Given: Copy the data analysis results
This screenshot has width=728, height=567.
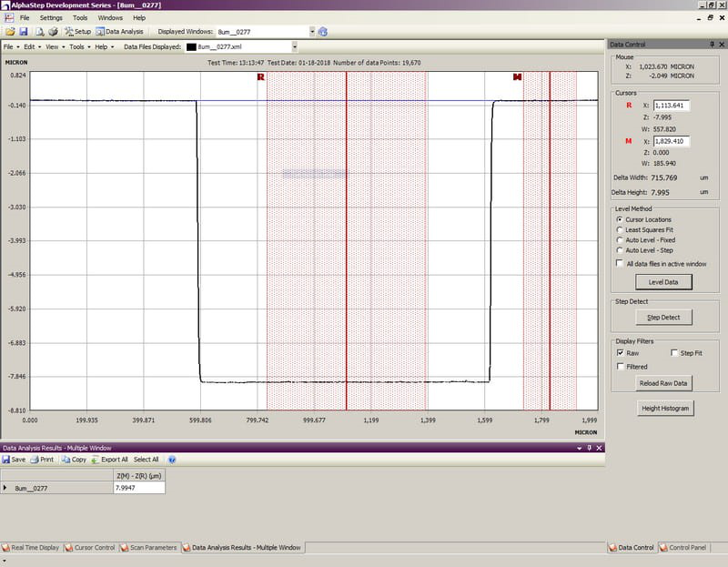Looking at the screenshot, I should (74, 460).
